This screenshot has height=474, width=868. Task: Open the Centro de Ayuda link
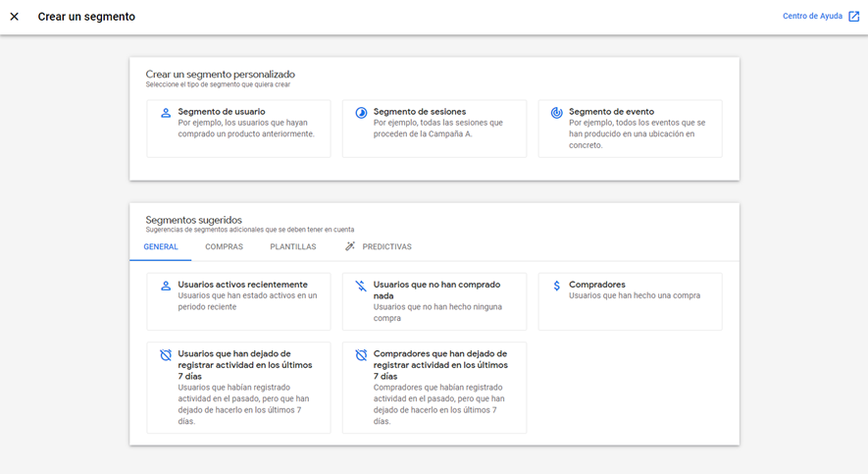tap(812, 16)
